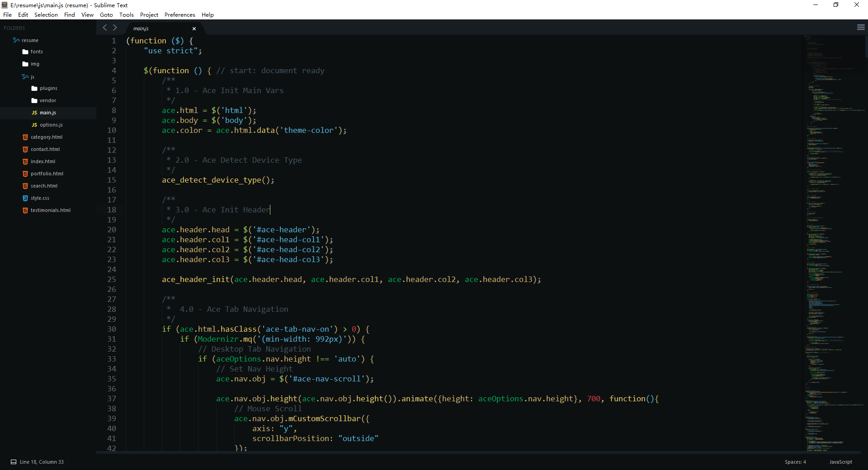Click the HTML icon beside index.html
The width and height of the screenshot is (868, 470).
click(25, 162)
